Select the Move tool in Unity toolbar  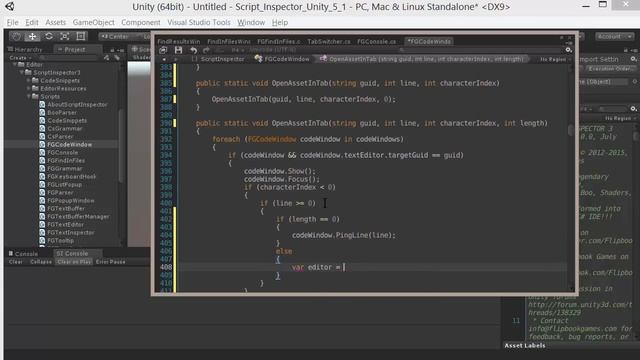pyautogui.click(x=32, y=36)
